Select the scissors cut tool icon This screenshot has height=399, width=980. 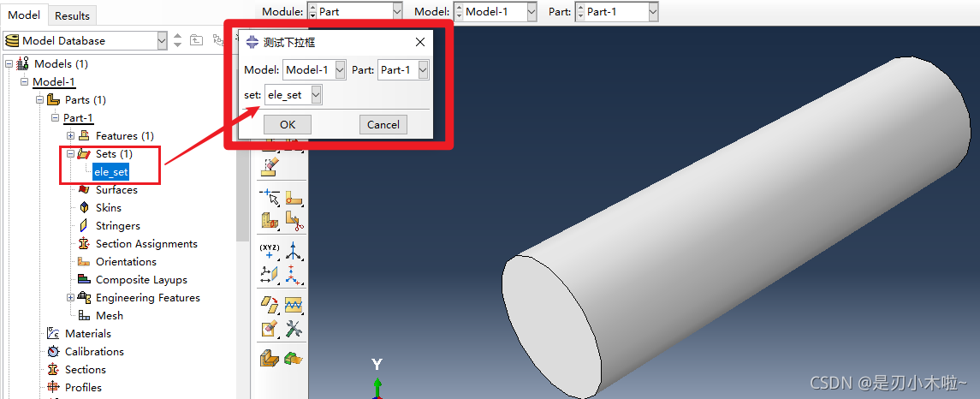294,221
